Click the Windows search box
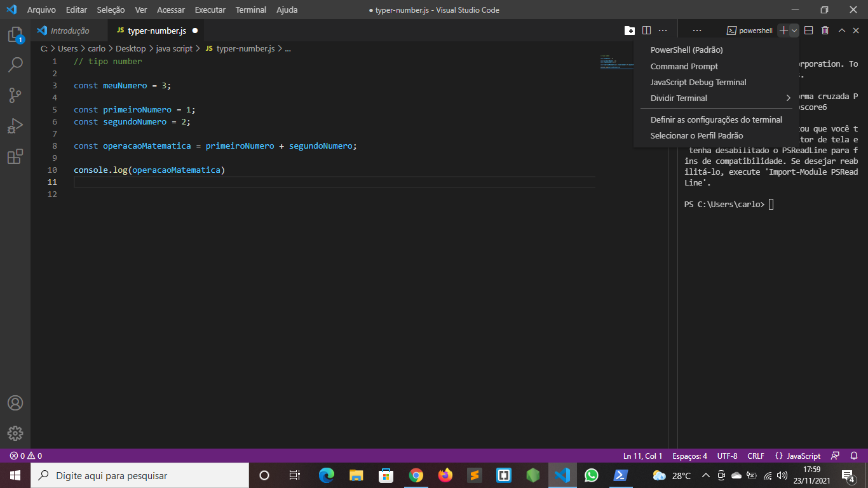868x488 pixels. point(139,475)
